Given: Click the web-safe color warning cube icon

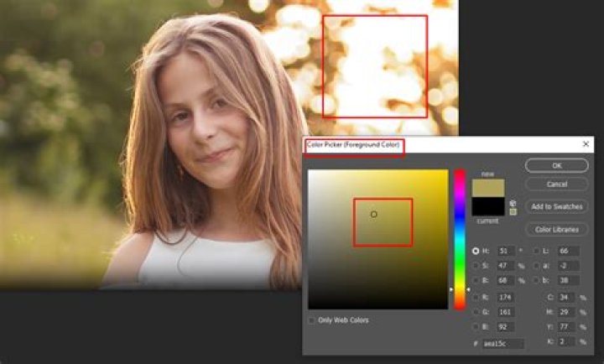Looking at the screenshot, I should 513,202.
